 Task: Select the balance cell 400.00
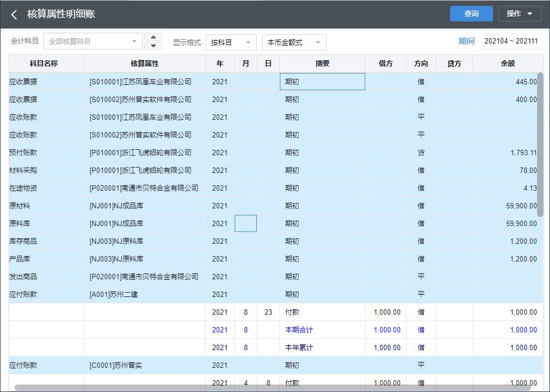pos(508,99)
